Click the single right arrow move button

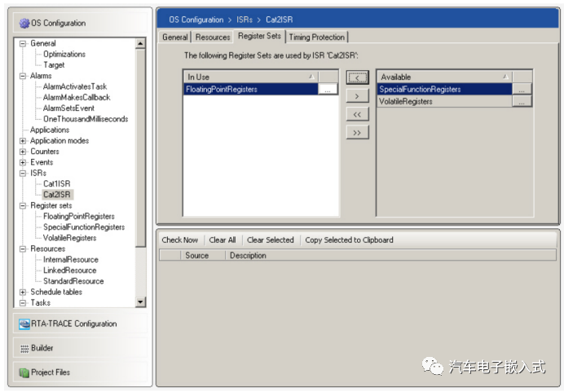pyautogui.click(x=357, y=96)
